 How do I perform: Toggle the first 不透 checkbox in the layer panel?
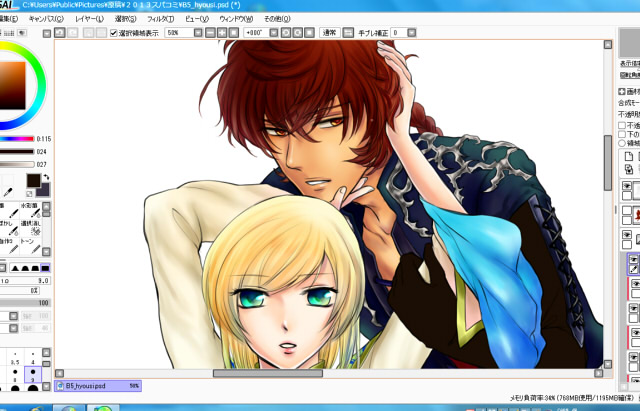[622, 125]
